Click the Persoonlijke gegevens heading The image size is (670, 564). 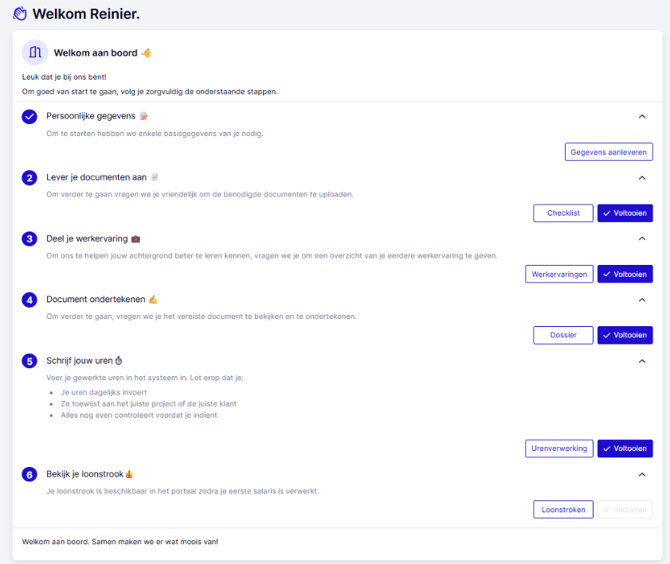tap(91, 116)
